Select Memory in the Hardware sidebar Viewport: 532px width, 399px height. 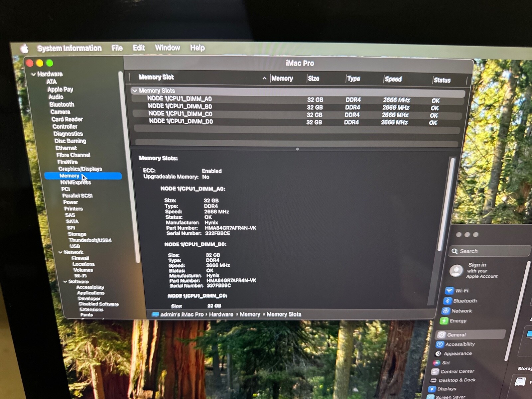click(83, 176)
